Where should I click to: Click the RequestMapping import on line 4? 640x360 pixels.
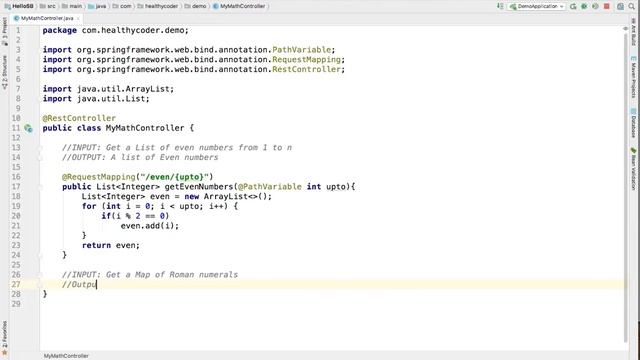pyautogui.click(x=307, y=60)
